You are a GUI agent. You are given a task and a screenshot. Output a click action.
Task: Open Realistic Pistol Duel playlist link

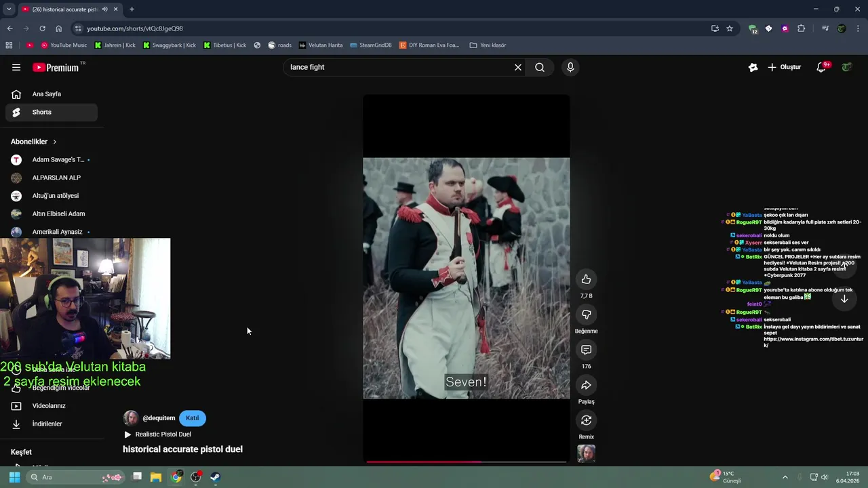(x=157, y=434)
